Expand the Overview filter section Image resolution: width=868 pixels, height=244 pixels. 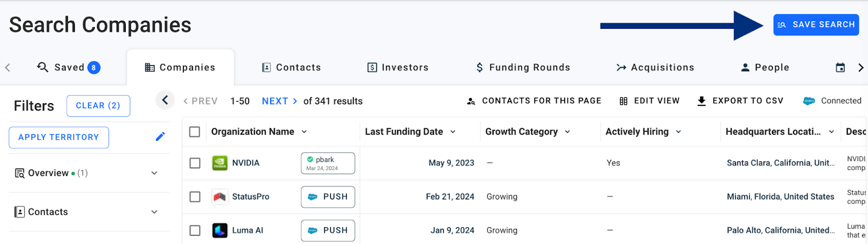(154, 173)
